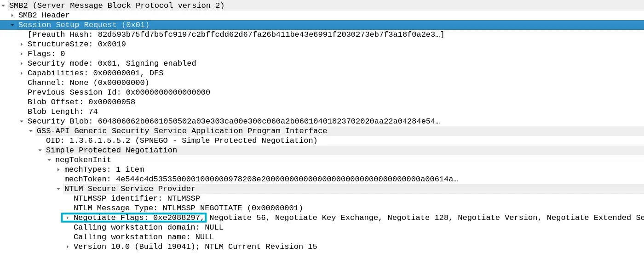
Task: Collapse the Security Blob node
Action: pos(22,121)
